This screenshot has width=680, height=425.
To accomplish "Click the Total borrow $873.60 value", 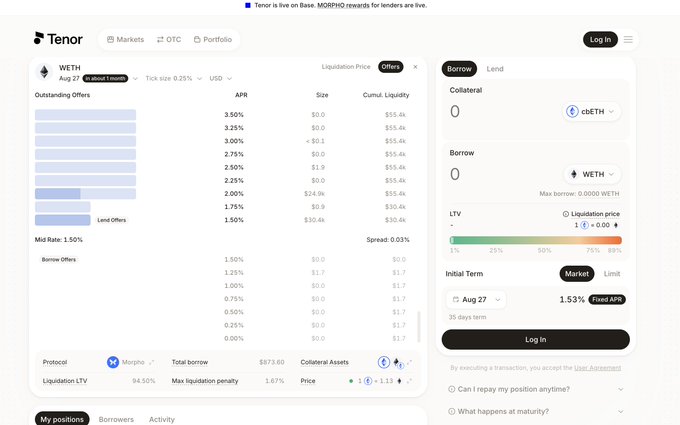I will point(271,362).
